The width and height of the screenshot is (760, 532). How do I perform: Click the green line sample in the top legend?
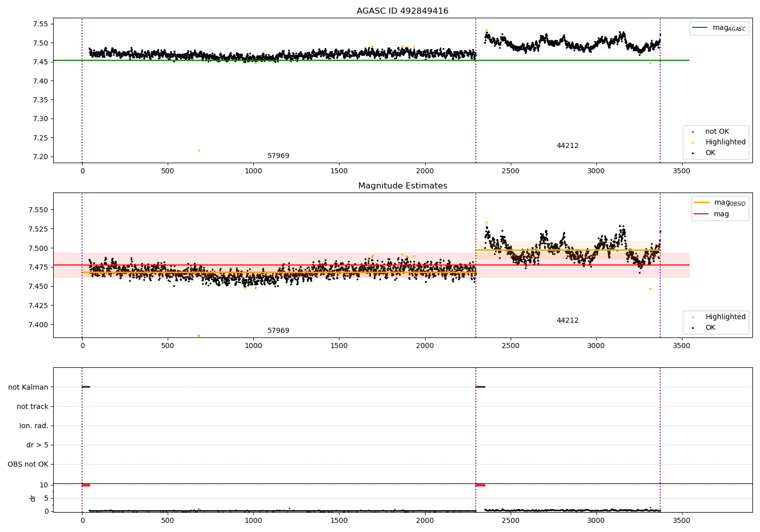click(x=700, y=28)
